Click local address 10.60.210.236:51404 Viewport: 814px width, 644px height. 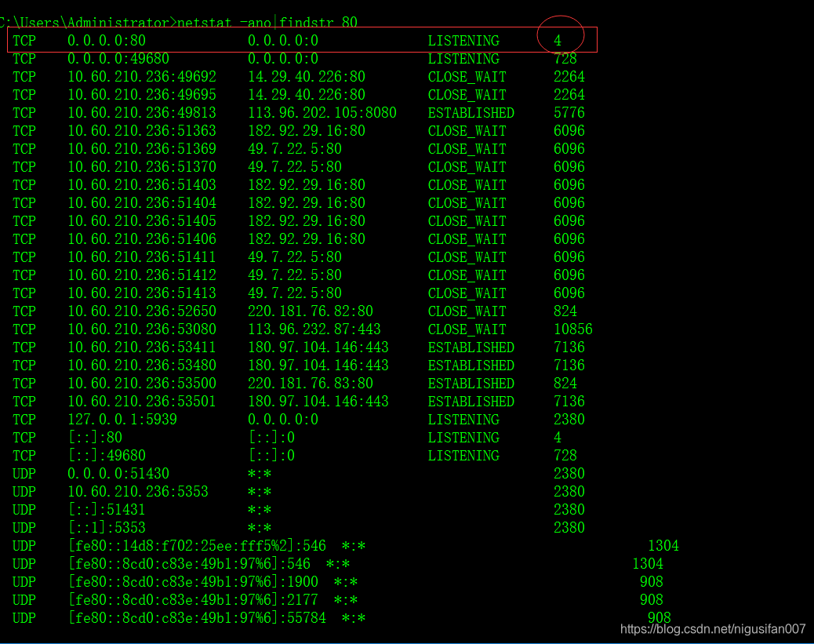(x=142, y=203)
